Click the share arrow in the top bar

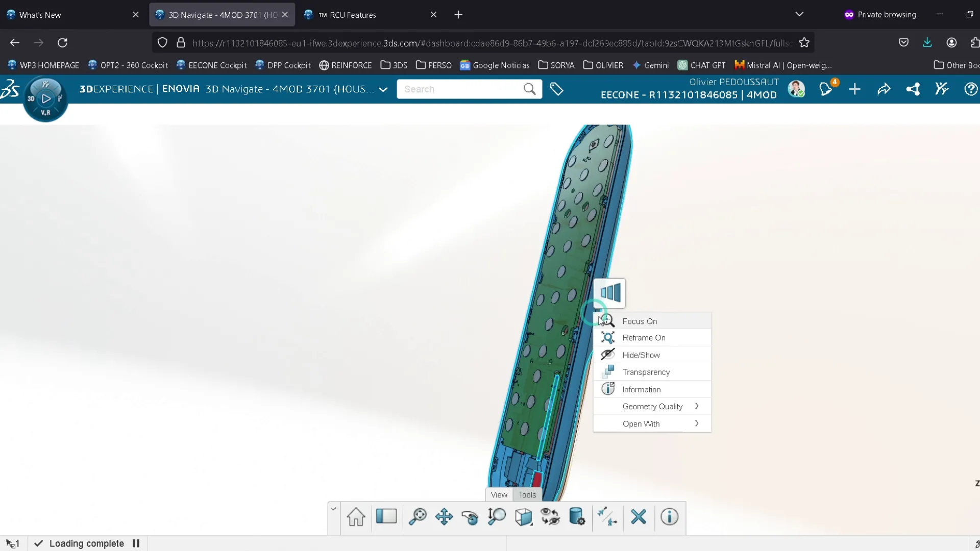click(884, 89)
